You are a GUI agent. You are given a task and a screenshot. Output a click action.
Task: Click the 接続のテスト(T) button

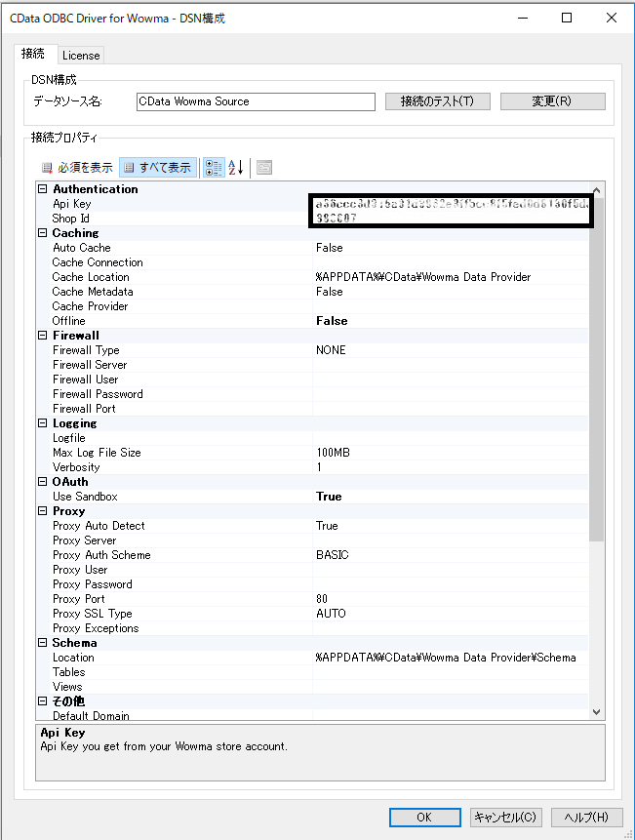[437, 101]
